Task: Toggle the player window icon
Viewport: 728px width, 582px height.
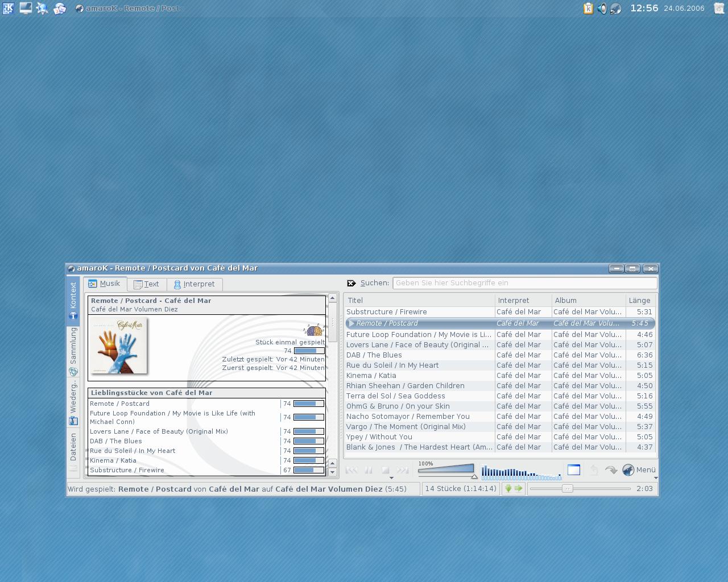Action: pyautogui.click(x=574, y=469)
